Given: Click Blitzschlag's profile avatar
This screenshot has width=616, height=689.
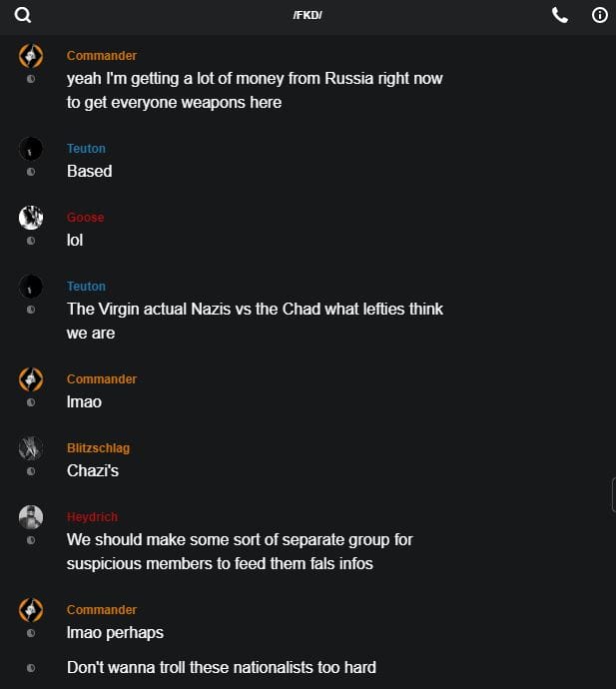Looking at the screenshot, I should [31, 447].
